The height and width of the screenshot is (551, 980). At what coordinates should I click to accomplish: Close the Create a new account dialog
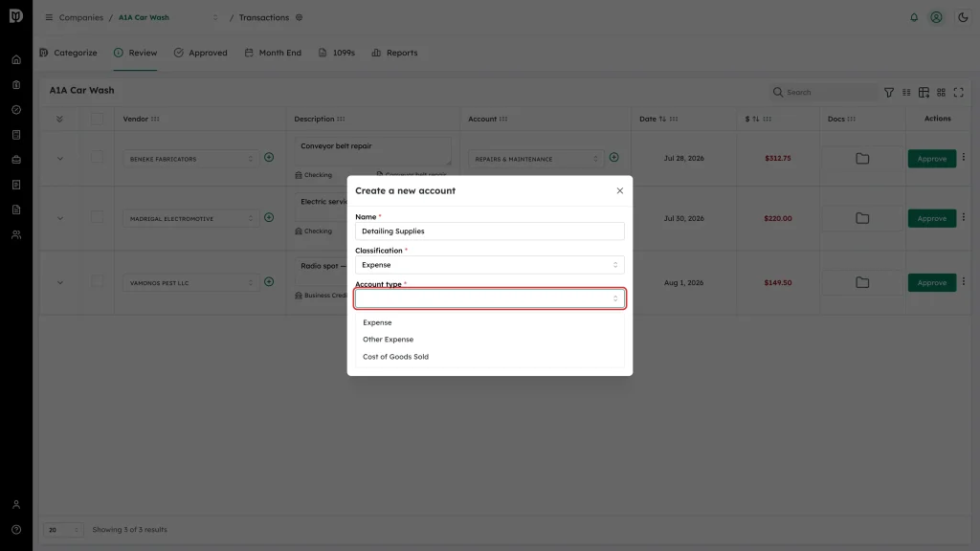pyautogui.click(x=619, y=190)
